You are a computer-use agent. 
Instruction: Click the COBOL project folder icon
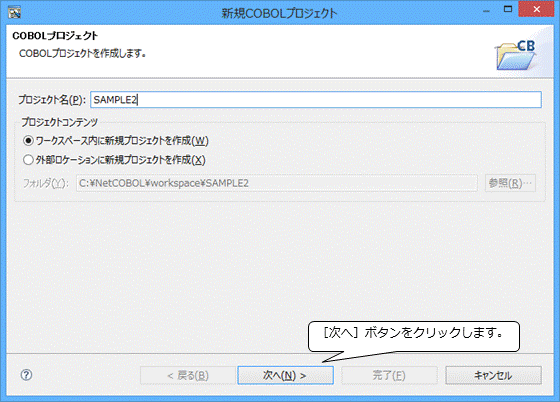[516, 55]
